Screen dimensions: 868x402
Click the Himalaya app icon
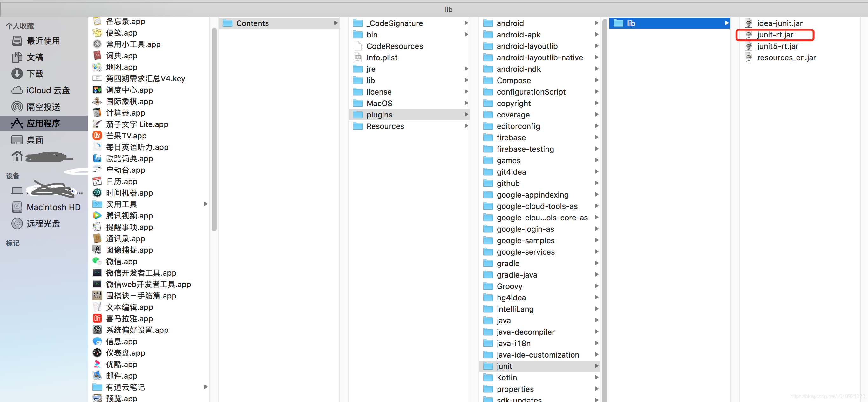[97, 318]
